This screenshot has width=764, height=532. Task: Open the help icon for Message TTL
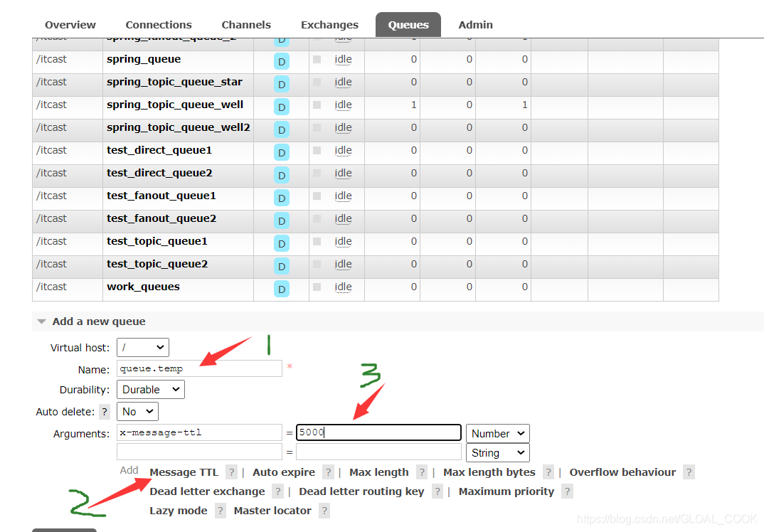point(231,472)
